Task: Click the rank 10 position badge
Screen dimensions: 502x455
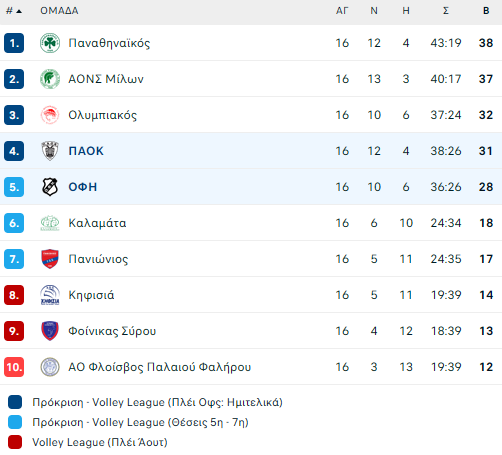Action: pyautogui.click(x=14, y=367)
